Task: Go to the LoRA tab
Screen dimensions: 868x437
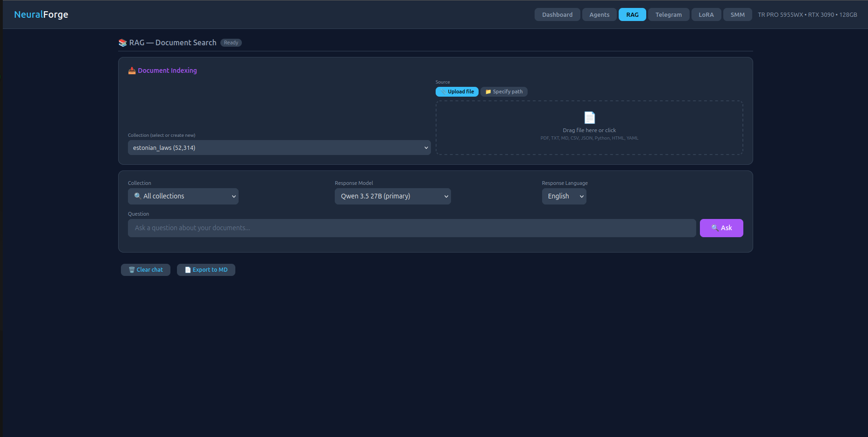Action: pyautogui.click(x=706, y=14)
